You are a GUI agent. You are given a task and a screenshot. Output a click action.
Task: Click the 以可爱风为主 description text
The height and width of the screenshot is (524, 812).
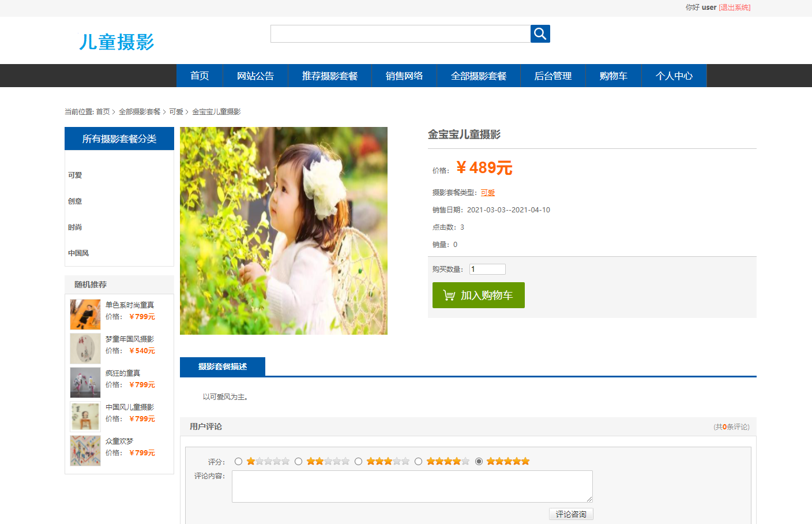(x=225, y=397)
